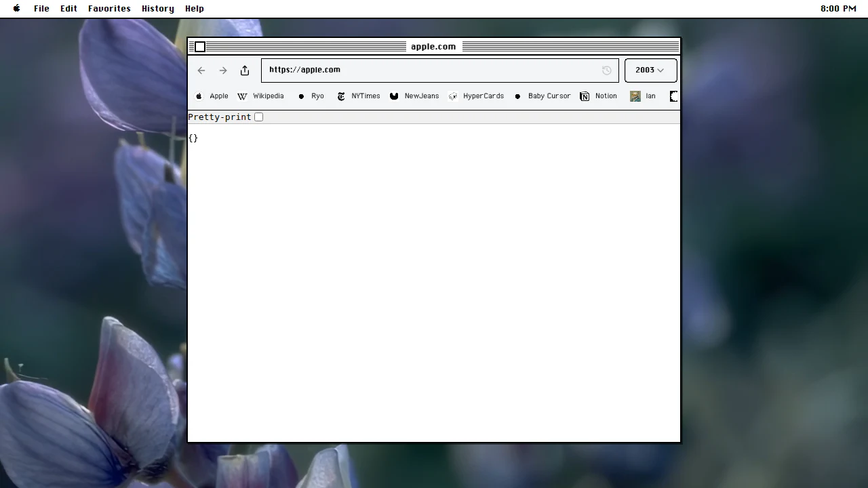Open the Ryo bookmark

pos(311,96)
